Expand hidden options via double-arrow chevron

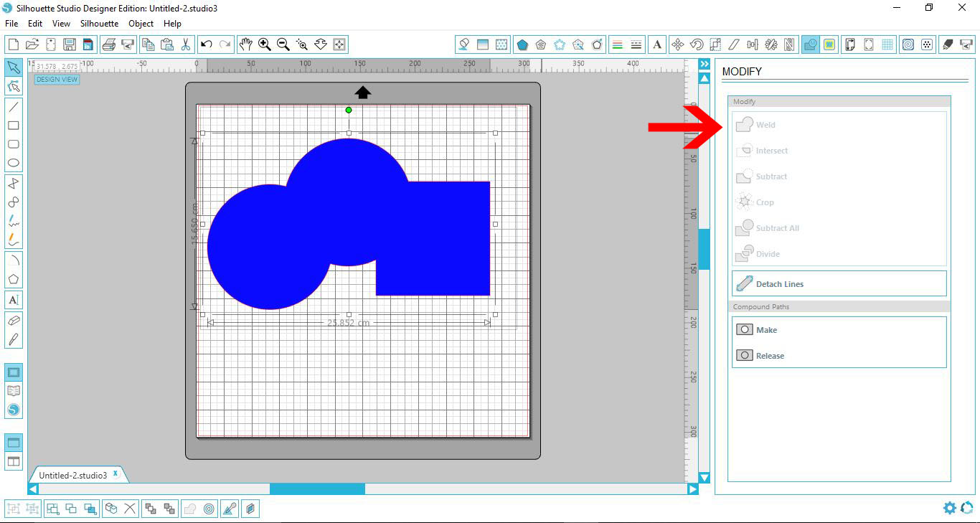coord(704,63)
